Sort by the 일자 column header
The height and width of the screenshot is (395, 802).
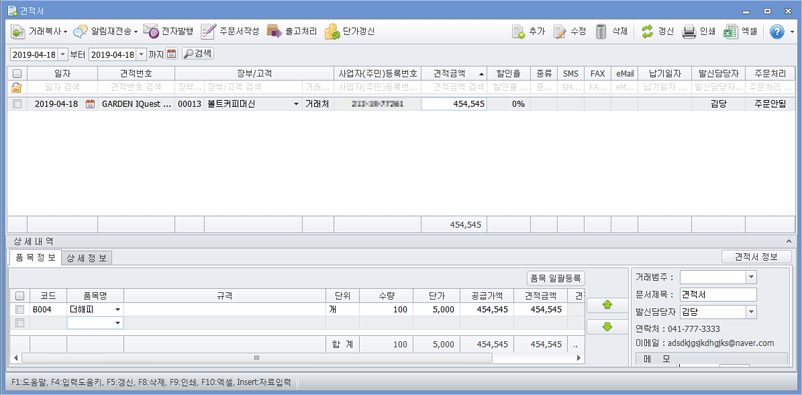62,74
